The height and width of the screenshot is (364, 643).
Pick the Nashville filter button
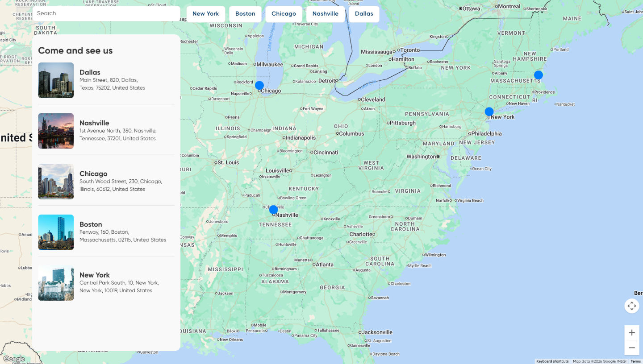325,14
